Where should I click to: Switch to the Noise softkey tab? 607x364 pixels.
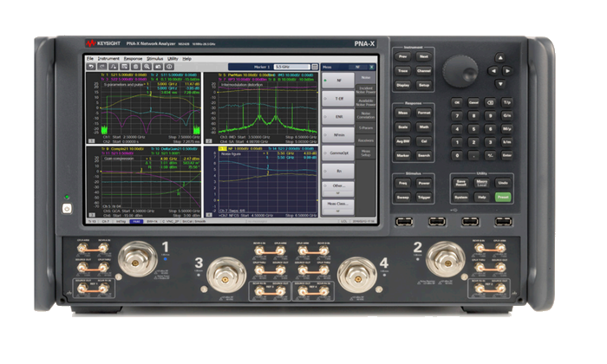(x=365, y=78)
